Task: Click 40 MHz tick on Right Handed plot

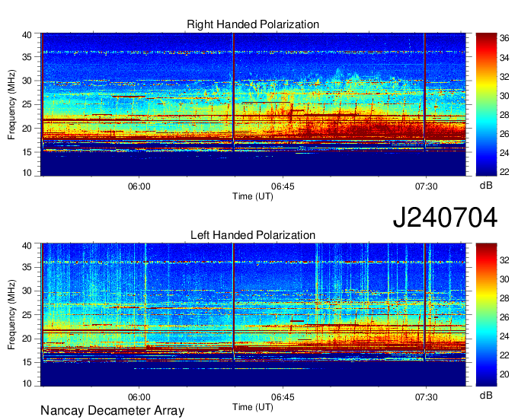Action: [x=27, y=35]
